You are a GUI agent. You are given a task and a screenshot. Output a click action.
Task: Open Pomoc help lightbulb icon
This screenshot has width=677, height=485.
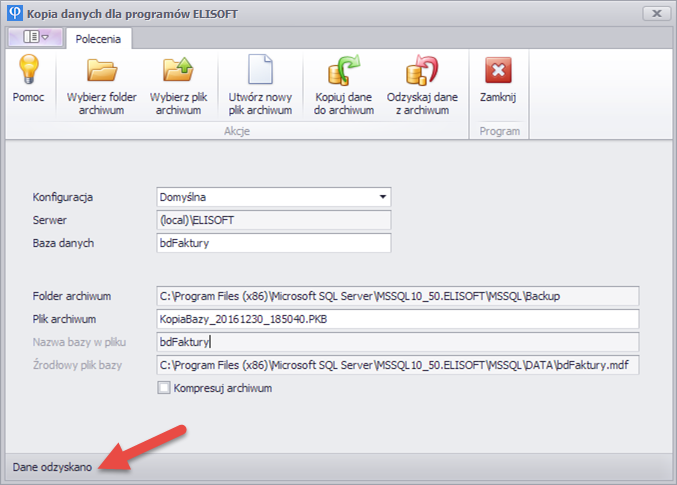[28, 69]
